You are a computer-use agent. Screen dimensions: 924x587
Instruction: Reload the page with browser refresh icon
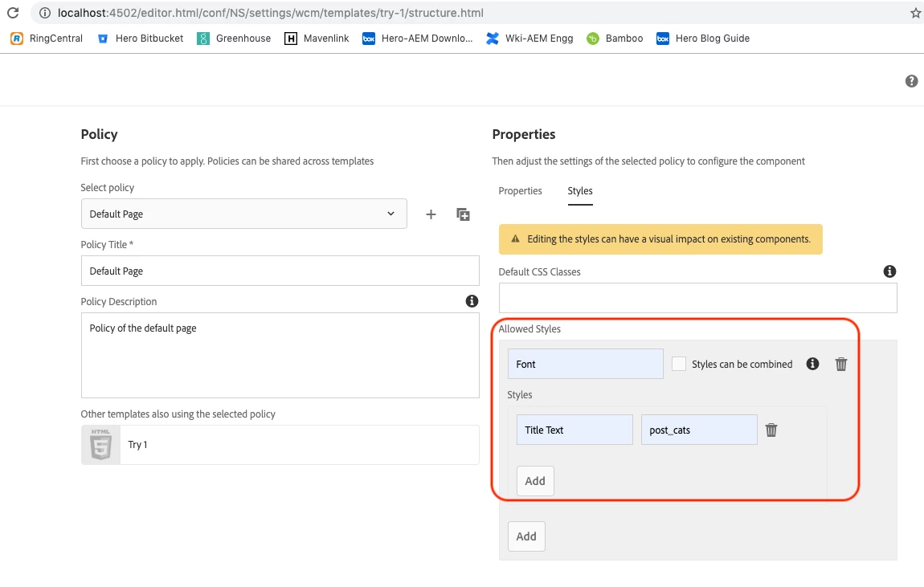coord(13,13)
